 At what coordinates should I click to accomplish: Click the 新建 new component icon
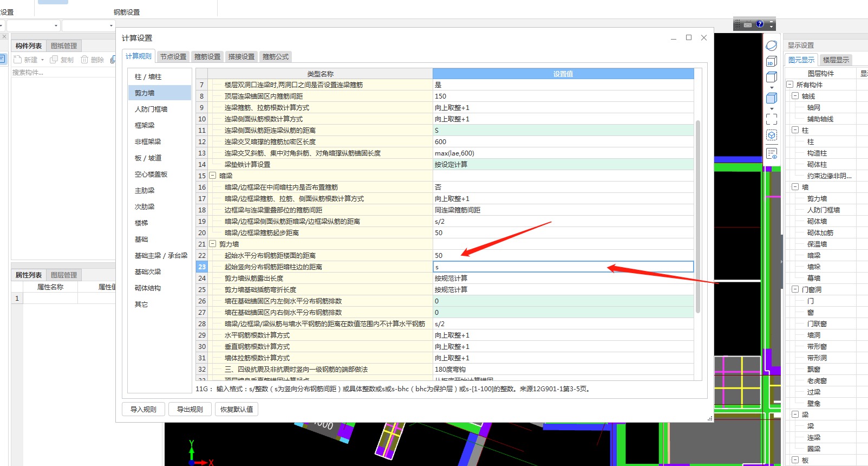coord(18,60)
